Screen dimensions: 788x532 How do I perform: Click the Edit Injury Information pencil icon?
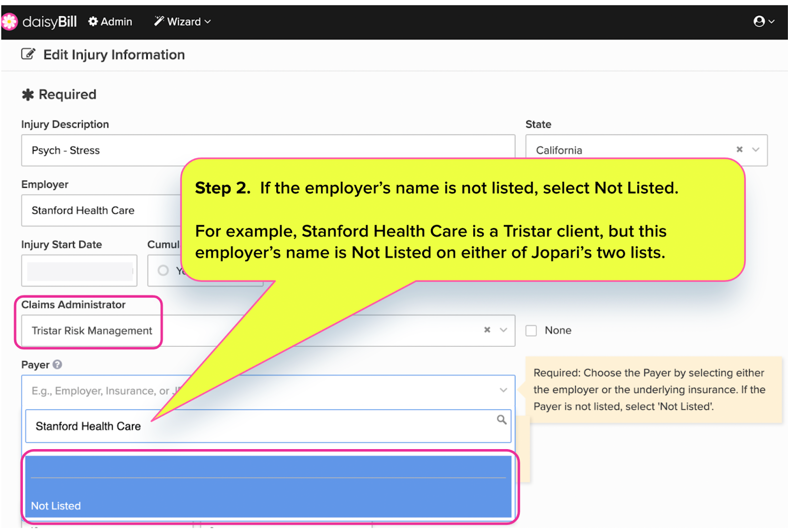point(28,54)
